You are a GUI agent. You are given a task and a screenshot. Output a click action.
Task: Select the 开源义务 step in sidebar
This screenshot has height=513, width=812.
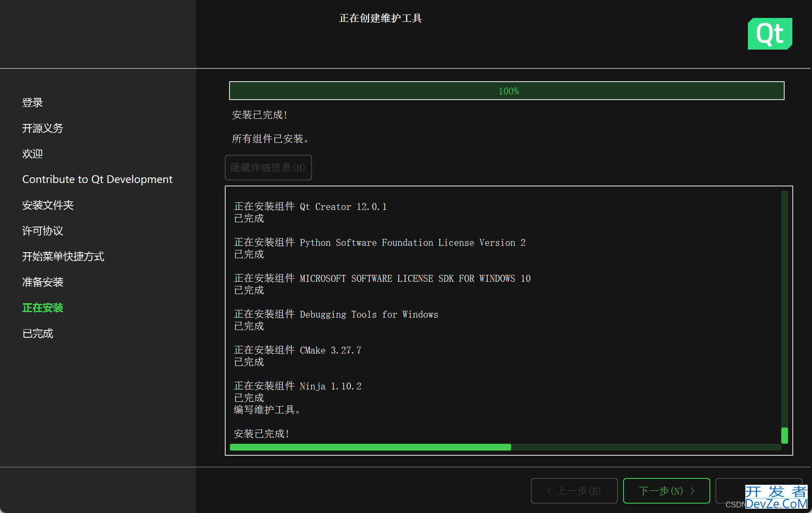tap(43, 128)
